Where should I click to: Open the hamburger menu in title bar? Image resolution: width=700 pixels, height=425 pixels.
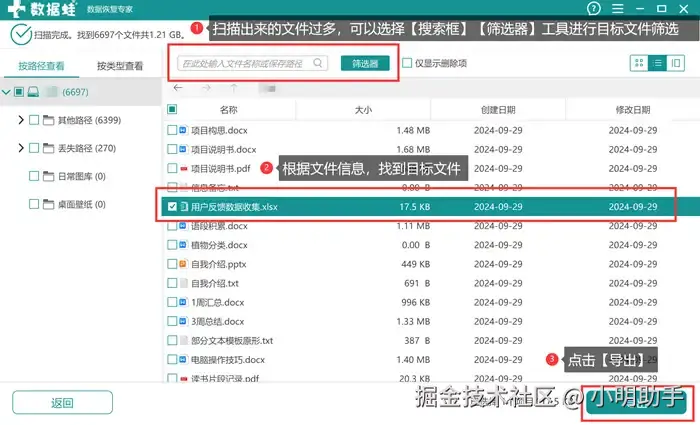pos(617,8)
